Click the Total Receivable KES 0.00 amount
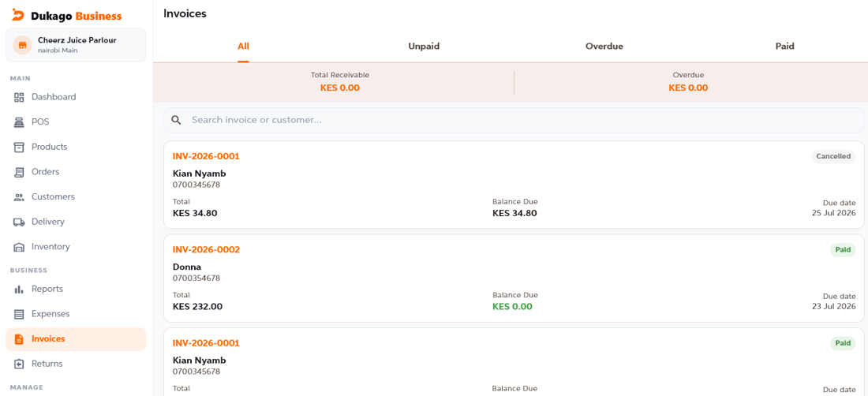Viewport: 868px width, 396px height. [340, 88]
